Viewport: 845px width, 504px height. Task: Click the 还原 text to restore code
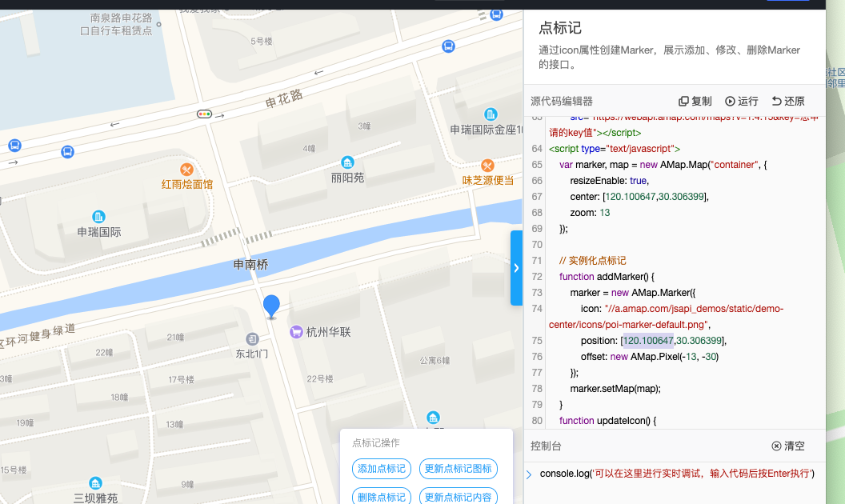(x=795, y=102)
